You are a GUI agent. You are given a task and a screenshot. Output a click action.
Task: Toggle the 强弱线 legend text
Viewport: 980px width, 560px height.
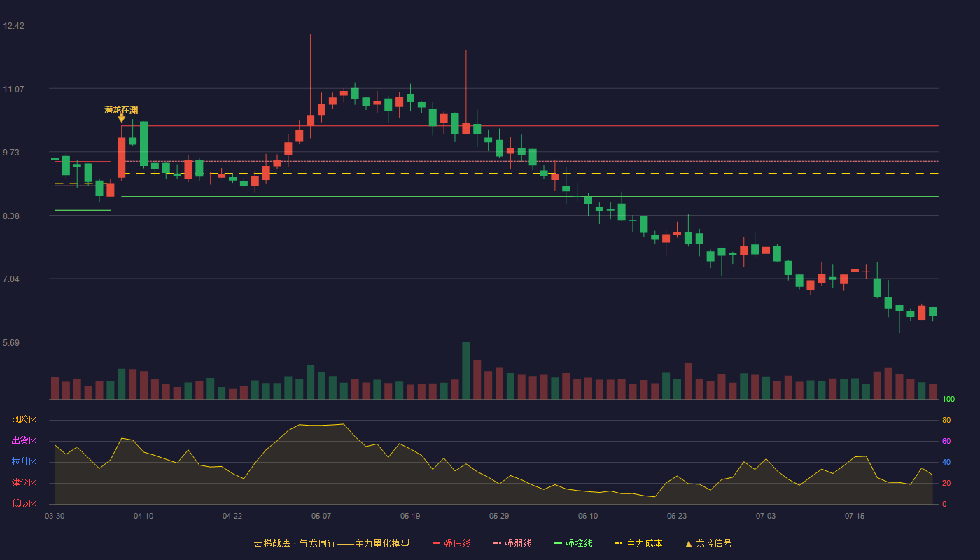[518, 543]
